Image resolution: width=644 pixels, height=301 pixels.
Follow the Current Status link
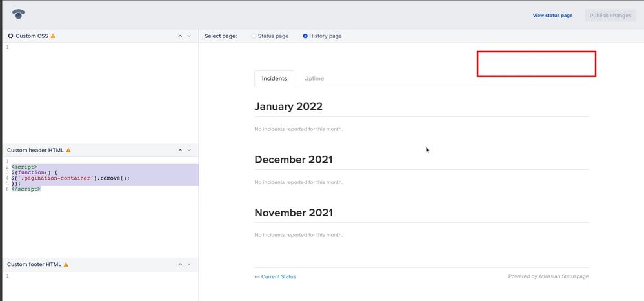275,276
